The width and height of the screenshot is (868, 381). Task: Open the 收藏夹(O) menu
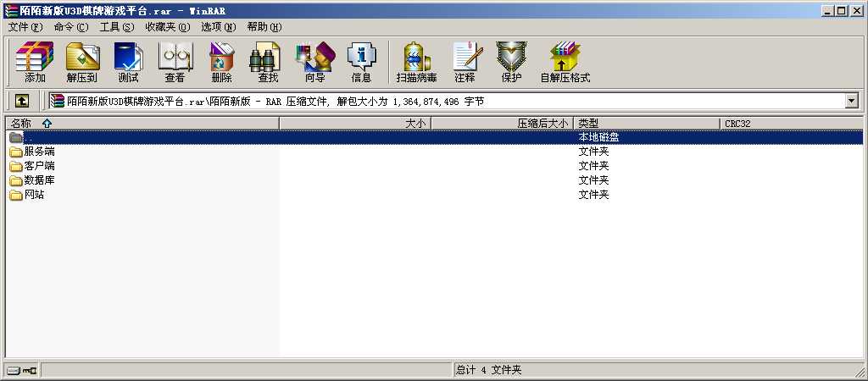168,27
